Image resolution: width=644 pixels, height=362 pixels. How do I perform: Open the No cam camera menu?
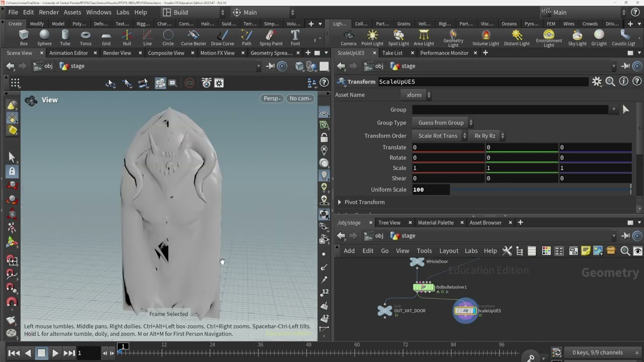click(x=301, y=99)
